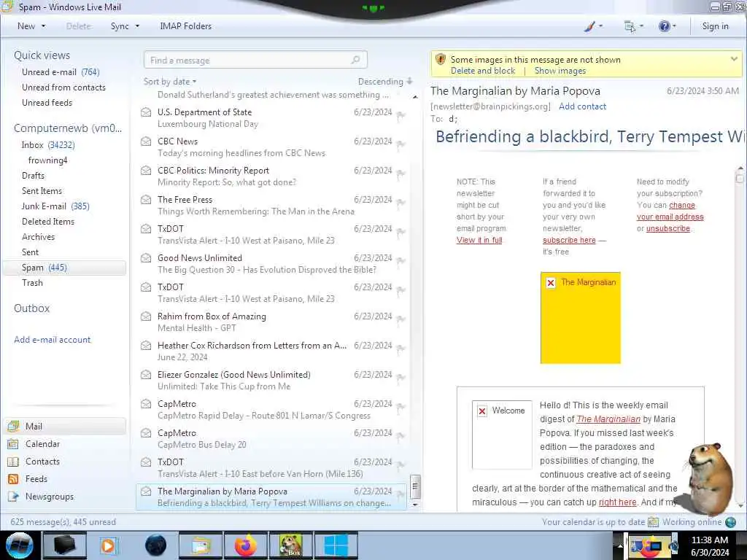Click the Feeds orange RSS icon
Image resolution: width=747 pixels, height=560 pixels.
[13, 479]
